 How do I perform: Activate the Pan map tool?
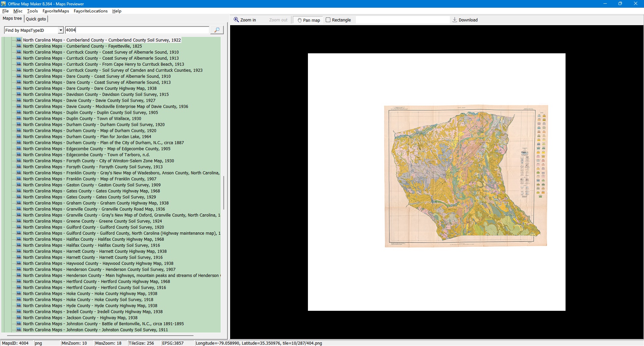pyautogui.click(x=309, y=20)
